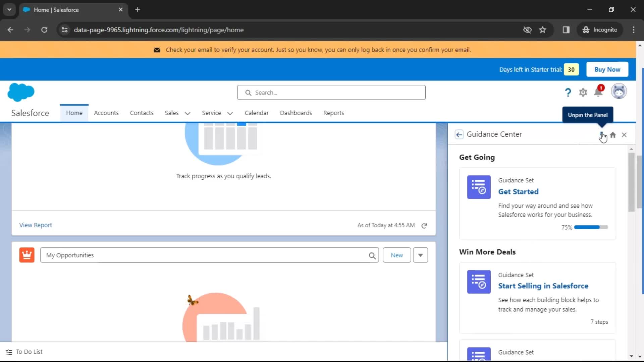The image size is (644, 362).
Task: Focus the global Search field
Action: (331, 93)
